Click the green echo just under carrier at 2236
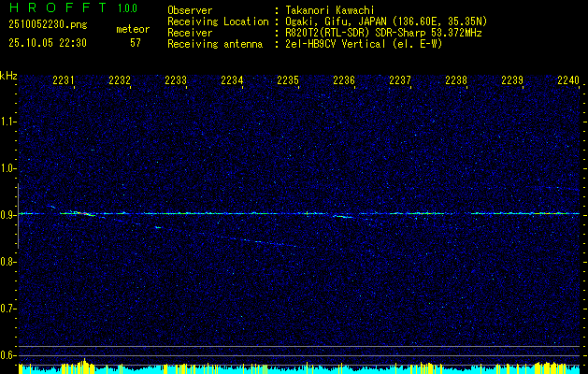The height and width of the screenshot is (374, 588). click(x=343, y=216)
